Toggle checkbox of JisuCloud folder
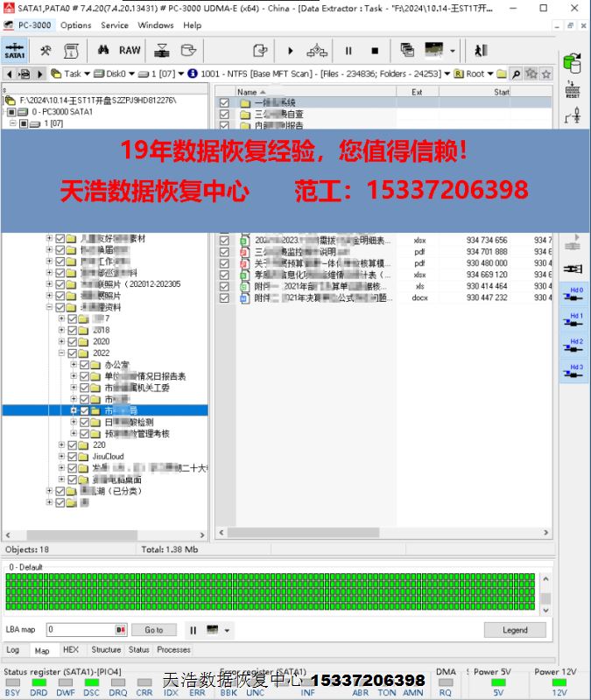The height and width of the screenshot is (700, 591). click(73, 457)
